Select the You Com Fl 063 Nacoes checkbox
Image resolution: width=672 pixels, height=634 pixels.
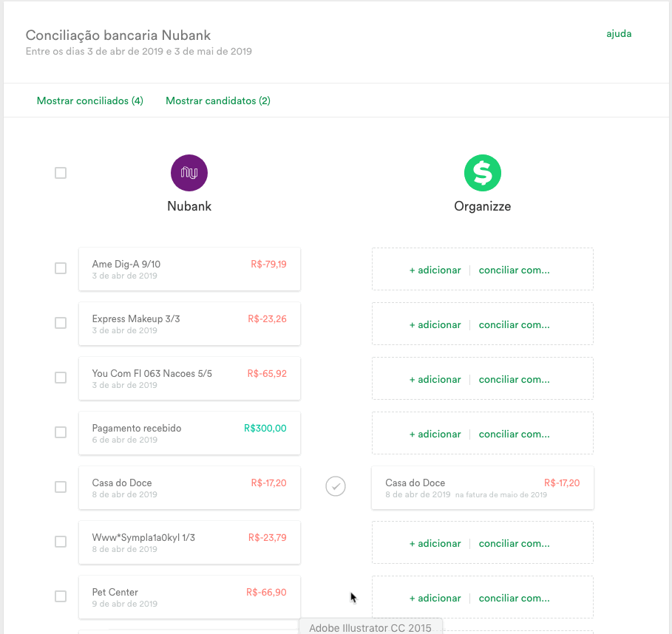coord(61,378)
